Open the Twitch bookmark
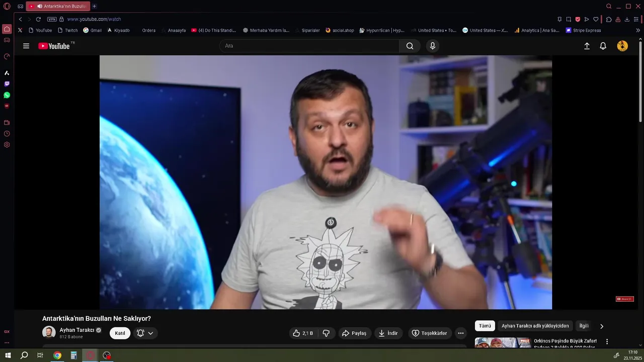644x362 pixels. click(67, 30)
